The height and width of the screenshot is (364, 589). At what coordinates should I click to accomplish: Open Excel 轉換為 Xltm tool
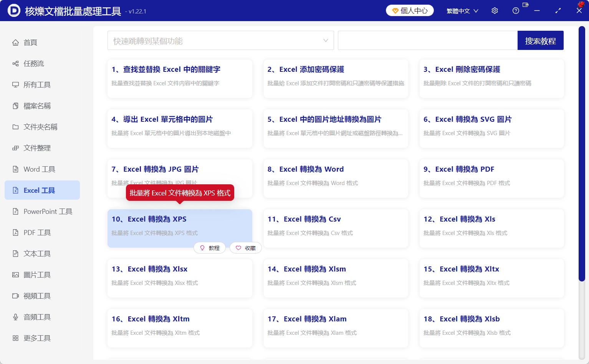point(180,328)
